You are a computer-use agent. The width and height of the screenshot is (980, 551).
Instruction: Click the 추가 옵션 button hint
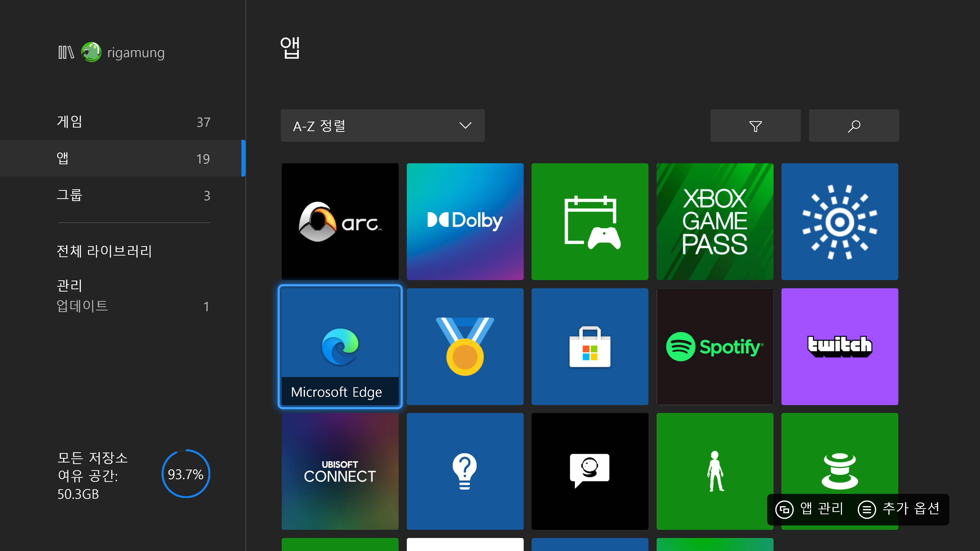coord(899,509)
